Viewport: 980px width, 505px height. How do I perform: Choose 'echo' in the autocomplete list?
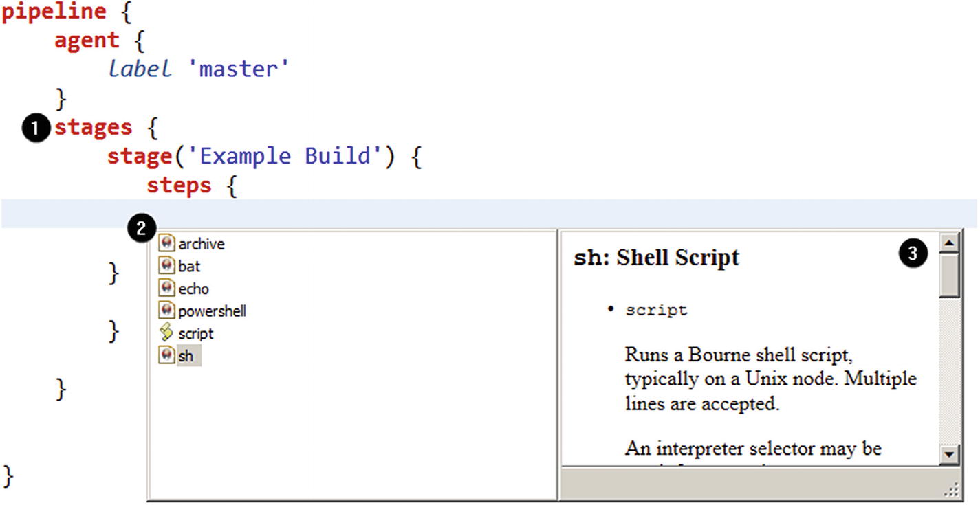193,289
